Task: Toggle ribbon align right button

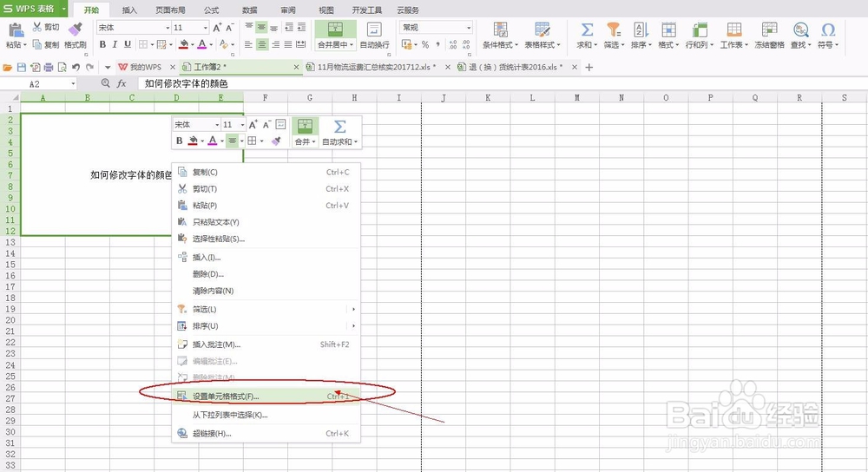Action: tap(275, 44)
